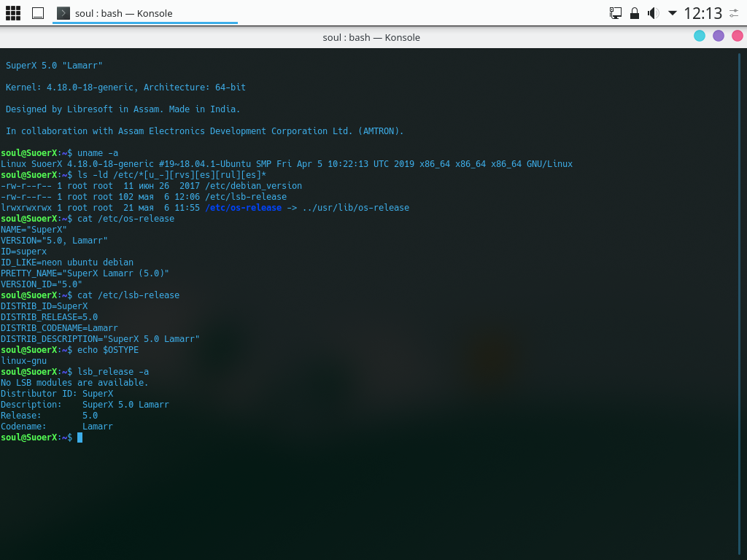
Task: Click the terminal cursor at last prompt
Action: [x=80, y=437]
